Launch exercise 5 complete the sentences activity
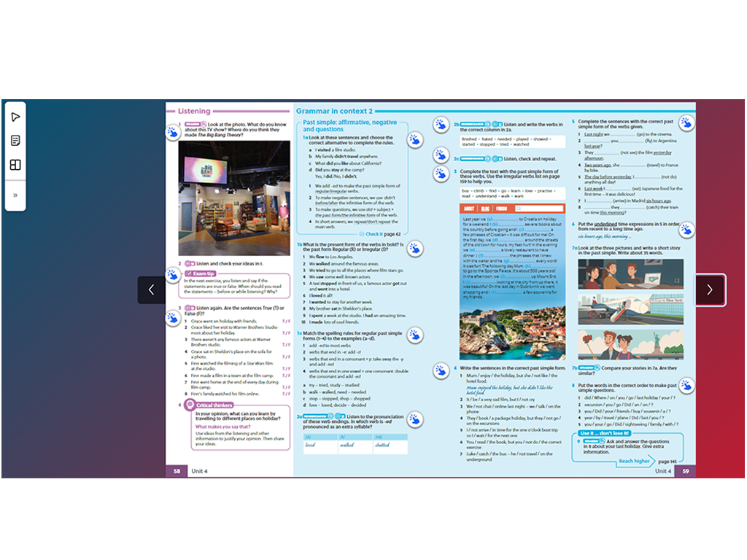 (686, 122)
